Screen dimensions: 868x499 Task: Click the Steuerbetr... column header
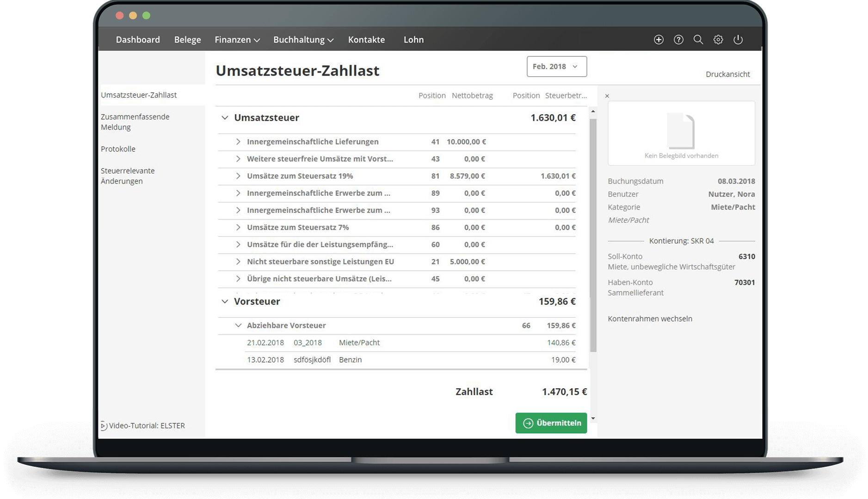pos(566,96)
